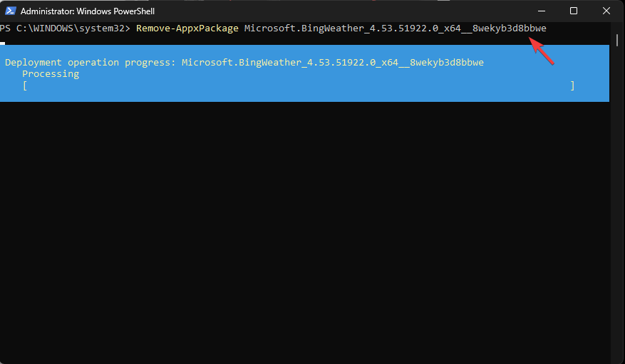Image resolution: width=625 pixels, height=364 pixels.
Task: Click the 'Administrator: Windows PowerShell' title text
Action: click(x=87, y=11)
